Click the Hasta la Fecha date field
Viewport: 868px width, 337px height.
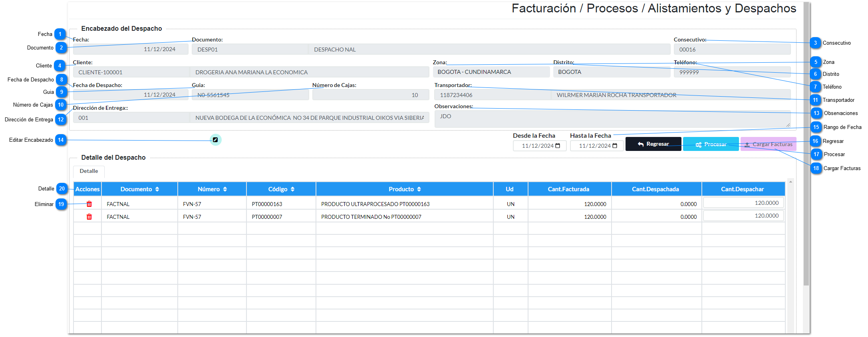click(x=597, y=146)
